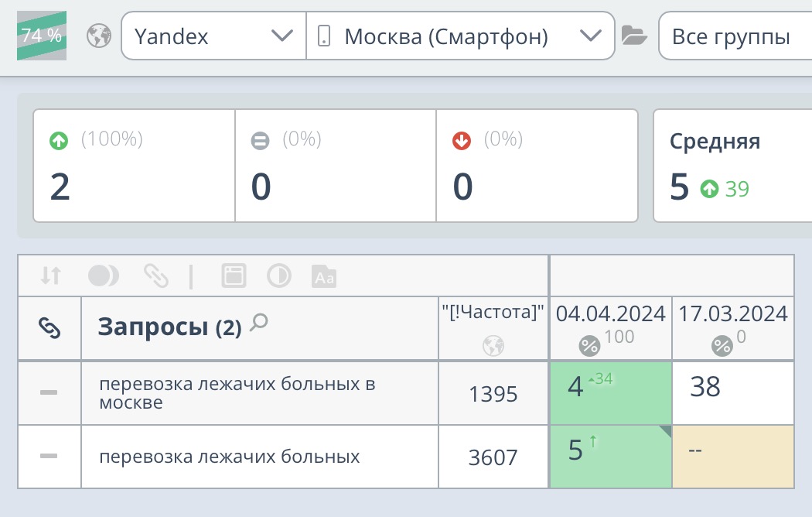This screenshot has width=812, height=517.
Task: Click the green position cell showing 5
Action: pos(610,457)
